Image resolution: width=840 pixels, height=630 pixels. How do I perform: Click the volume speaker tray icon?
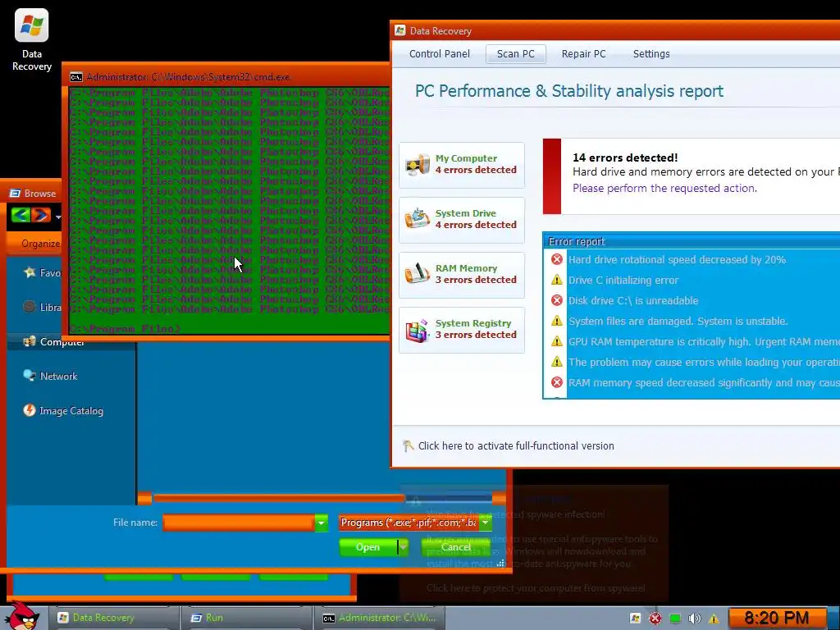click(694, 619)
